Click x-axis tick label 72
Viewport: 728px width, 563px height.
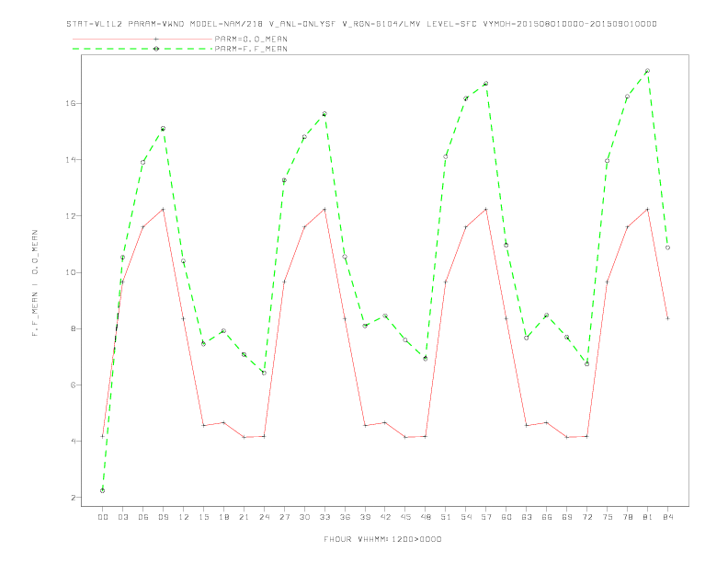[x=586, y=517]
